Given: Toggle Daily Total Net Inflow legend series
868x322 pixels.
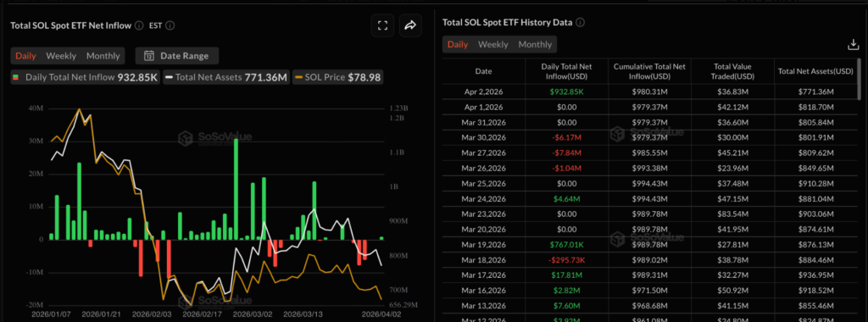Looking at the screenshot, I should [x=86, y=77].
